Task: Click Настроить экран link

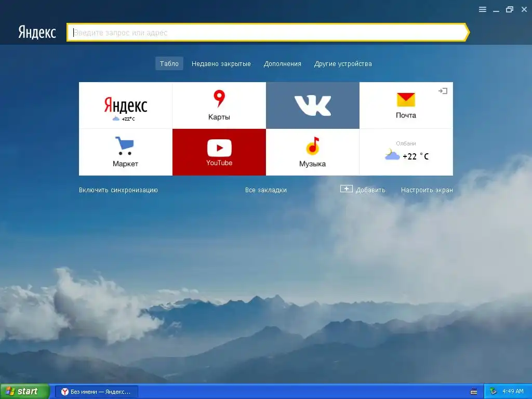Action: pyautogui.click(x=427, y=190)
